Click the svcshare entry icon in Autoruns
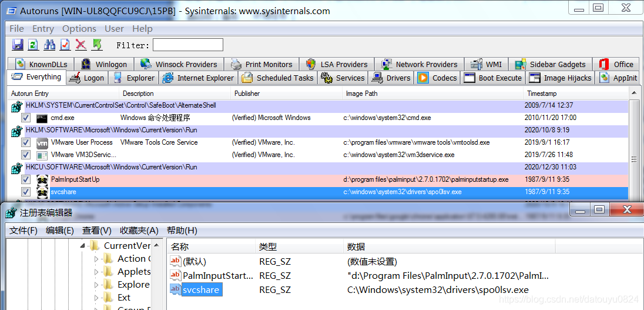This screenshot has width=644, height=310. click(x=42, y=192)
